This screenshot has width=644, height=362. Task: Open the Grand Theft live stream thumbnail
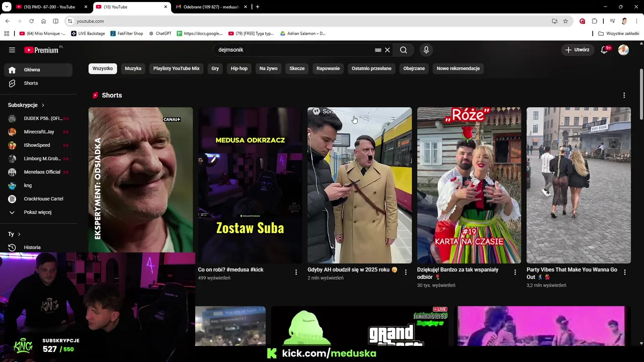(x=360, y=326)
